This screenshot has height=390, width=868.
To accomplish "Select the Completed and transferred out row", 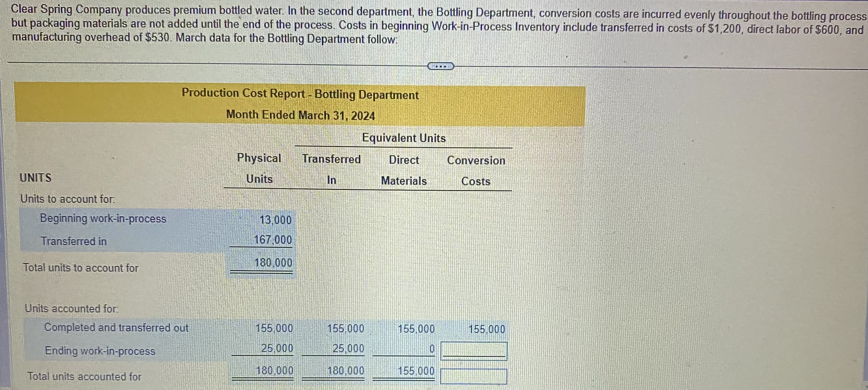I will (116, 328).
